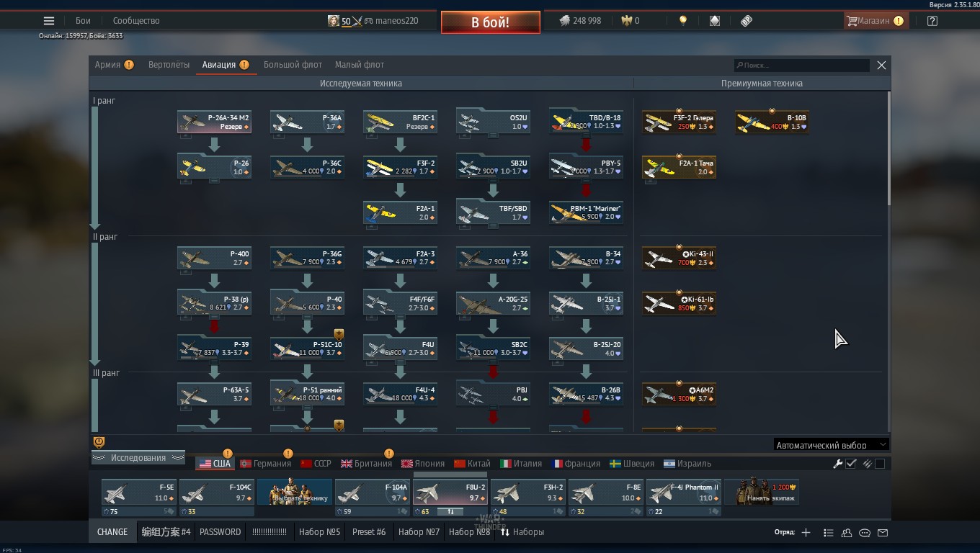Click the orange shield badge icon
This screenshot has height=553, width=980.
click(99, 443)
